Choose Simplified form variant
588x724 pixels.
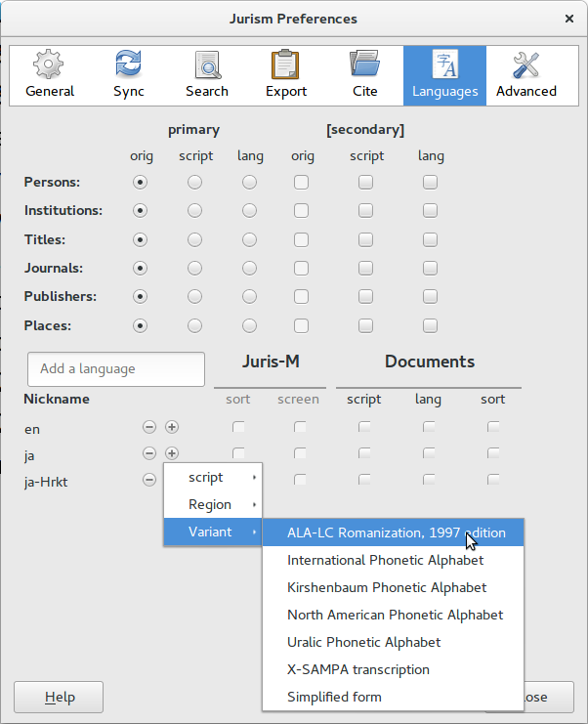point(394,697)
